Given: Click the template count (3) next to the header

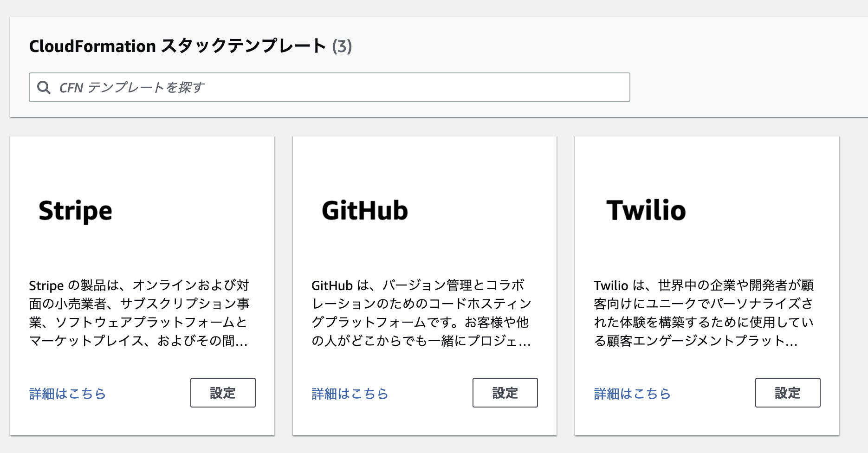Looking at the screenshot, I should click(x=342, y=46).
